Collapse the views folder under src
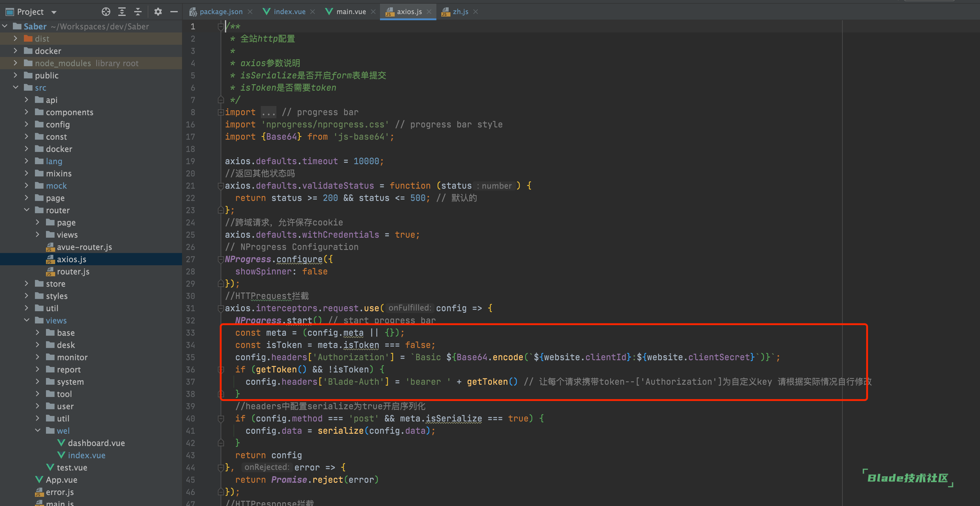Screen dimensions: 980x506 pyautogui.click(x=27, y=320)
